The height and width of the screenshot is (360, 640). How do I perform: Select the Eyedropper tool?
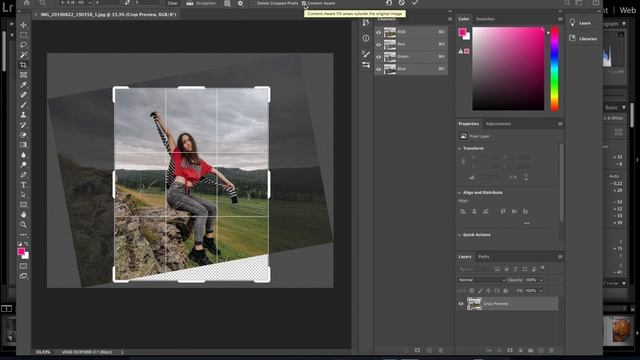click(x=23, y=85)
